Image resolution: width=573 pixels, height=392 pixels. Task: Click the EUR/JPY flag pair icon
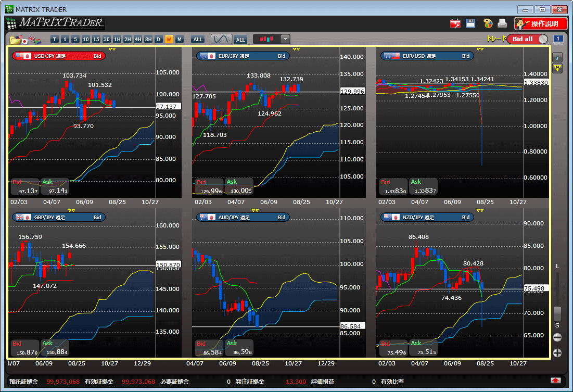pos(207,56)
